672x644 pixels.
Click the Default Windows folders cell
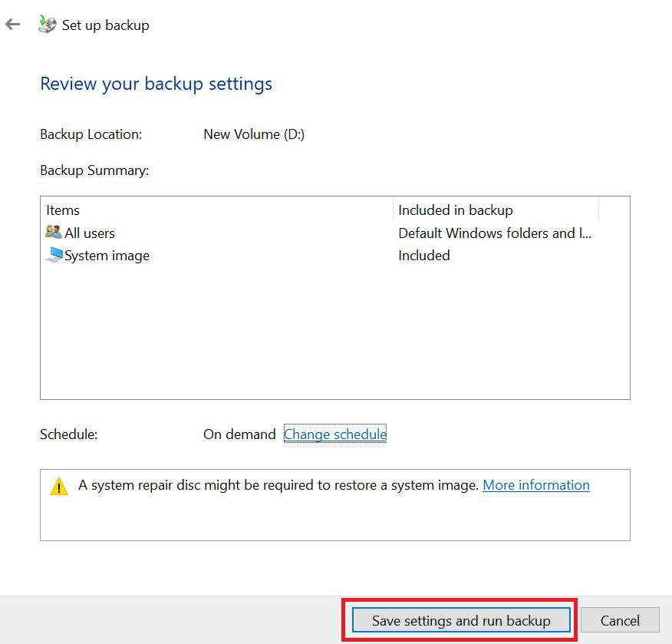click(x=495, y=233)
